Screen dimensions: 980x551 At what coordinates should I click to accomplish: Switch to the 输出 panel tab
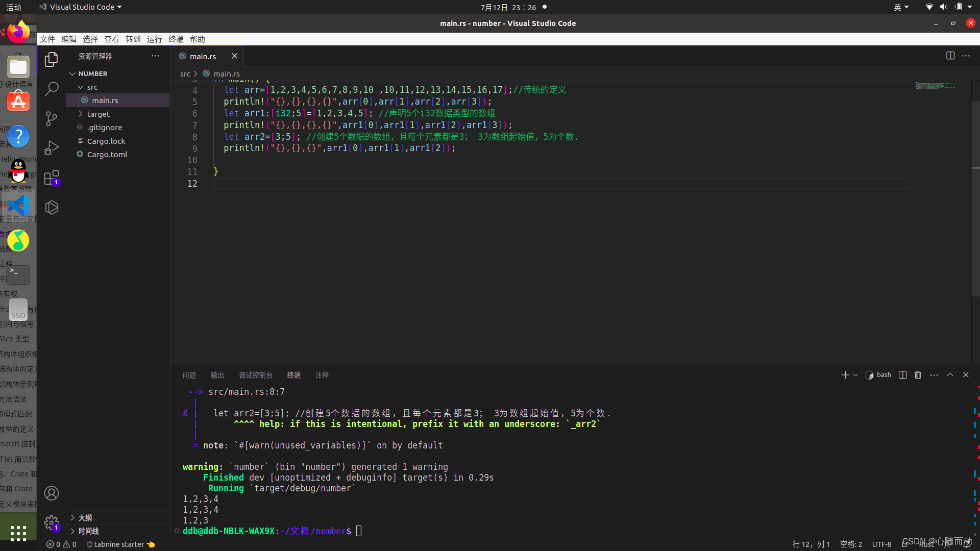pyautogui.click(x=217, y=375)
